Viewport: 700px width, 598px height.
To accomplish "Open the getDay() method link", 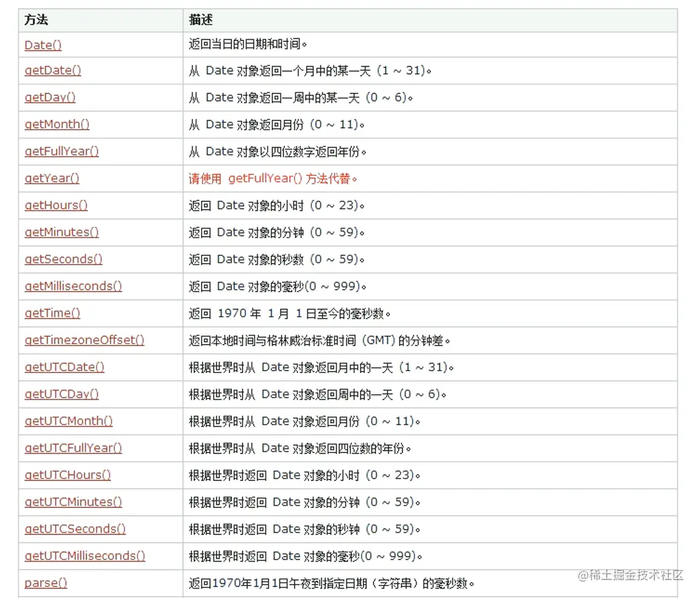I will pos(50,97).
